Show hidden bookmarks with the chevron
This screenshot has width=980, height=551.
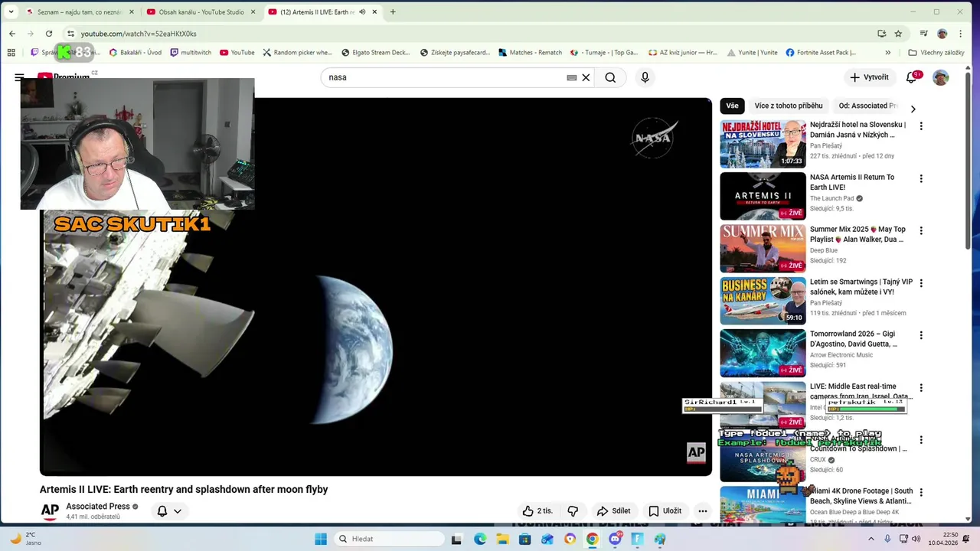[x=888, y=53]
